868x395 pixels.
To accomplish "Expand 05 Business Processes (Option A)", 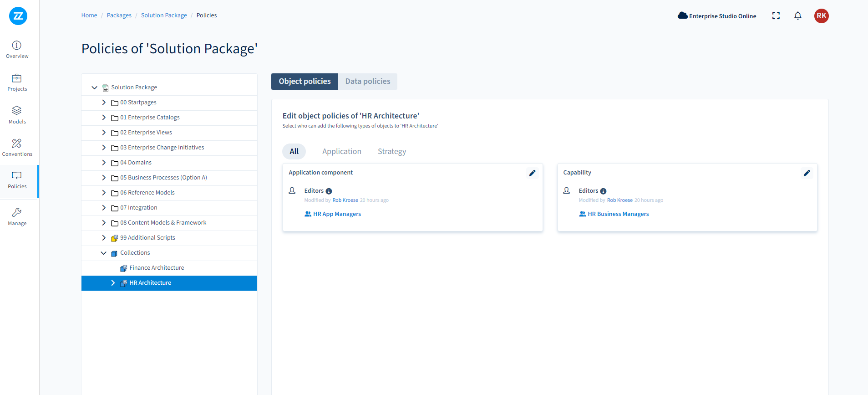I will coord(104,178).
